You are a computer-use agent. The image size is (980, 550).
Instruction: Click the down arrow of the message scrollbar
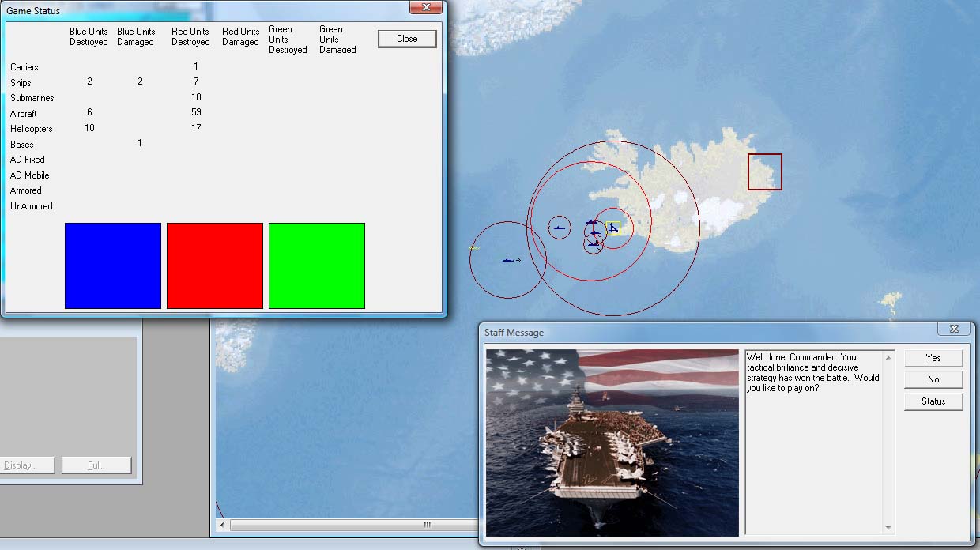tap(889, 528)
